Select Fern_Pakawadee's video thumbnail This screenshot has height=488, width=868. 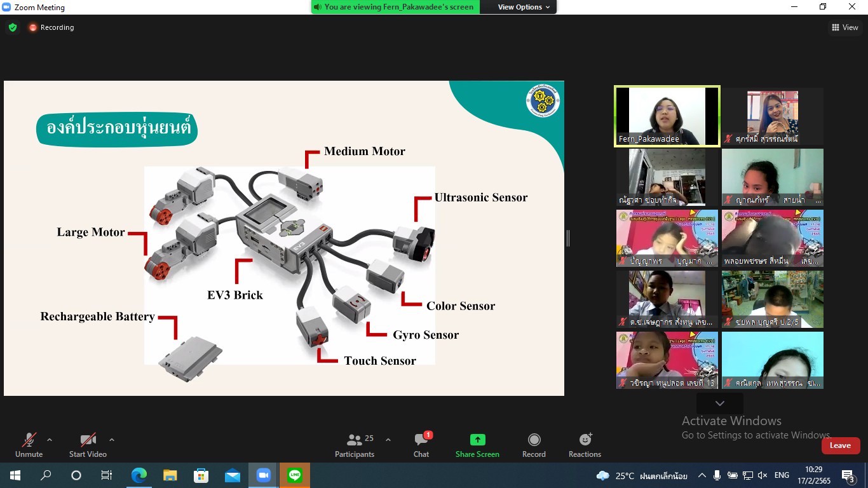tap(667, 116)
